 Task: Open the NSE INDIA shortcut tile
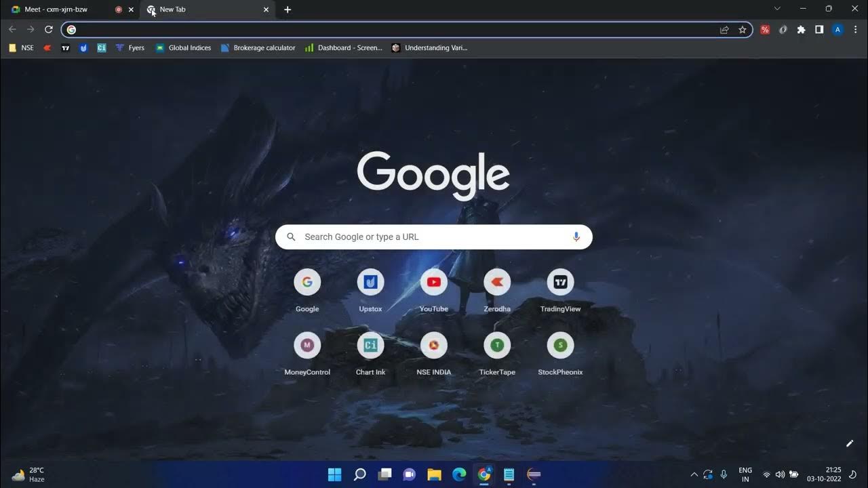point(434,353)
